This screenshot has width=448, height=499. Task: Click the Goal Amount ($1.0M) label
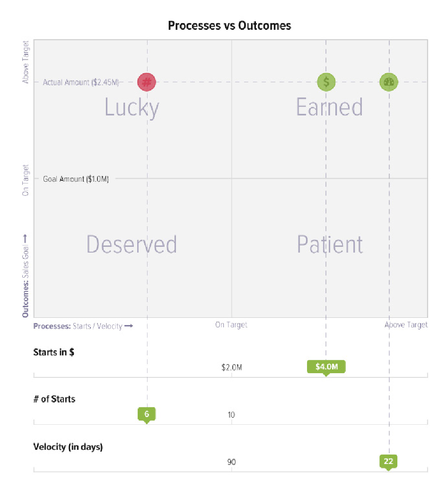[76, 179]
